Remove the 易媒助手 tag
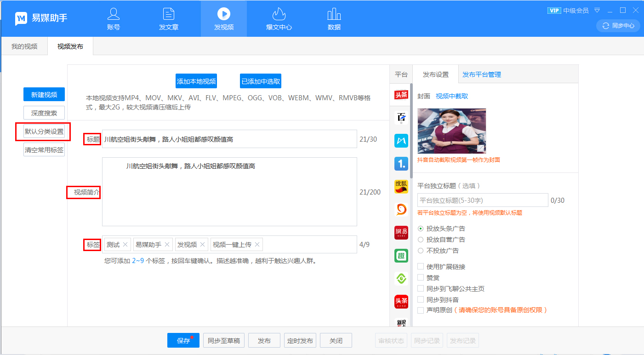The width and height of the screenshot is (644, 355). 167,245
